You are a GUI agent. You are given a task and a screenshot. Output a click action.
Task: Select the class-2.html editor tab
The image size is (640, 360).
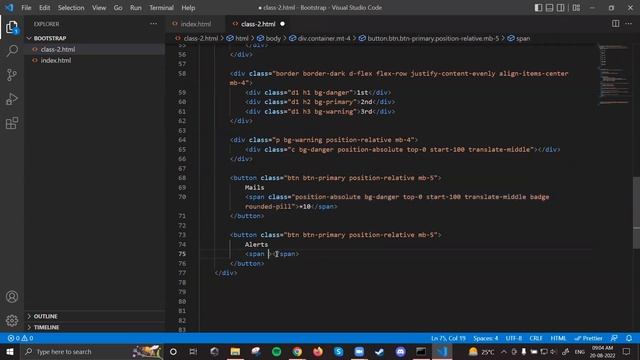[258, 24]
